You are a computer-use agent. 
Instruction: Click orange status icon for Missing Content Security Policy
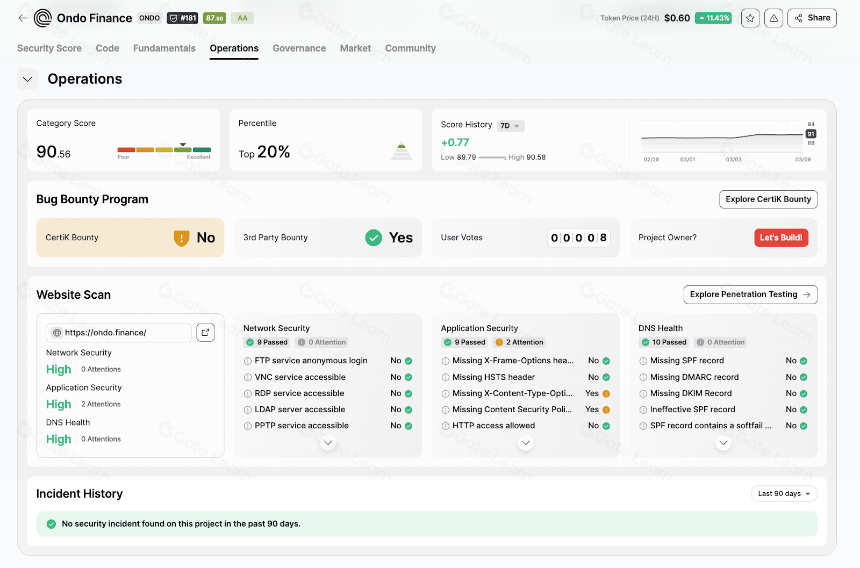point(606,410)
